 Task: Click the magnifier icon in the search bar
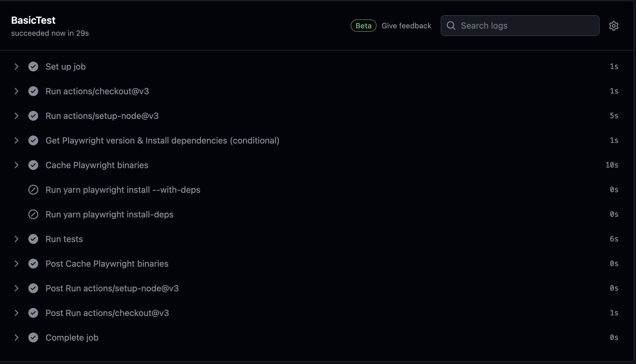(x=451, y=26)
